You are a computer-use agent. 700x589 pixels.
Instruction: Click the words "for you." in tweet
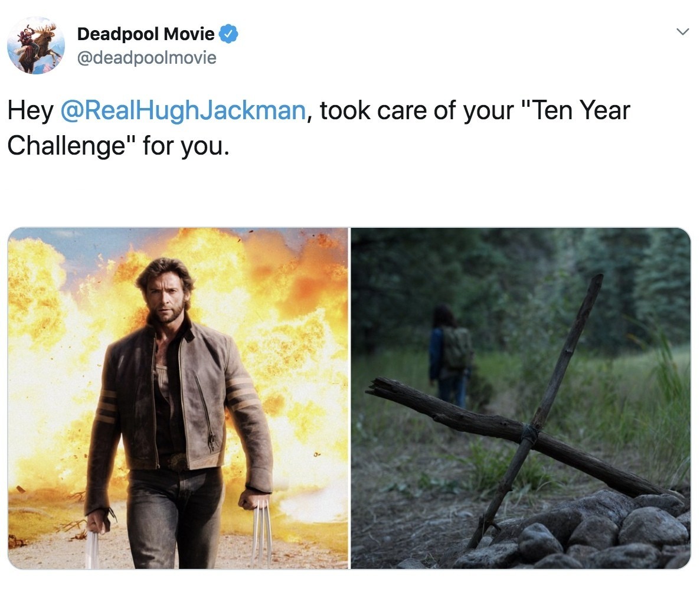click(186, 146)
